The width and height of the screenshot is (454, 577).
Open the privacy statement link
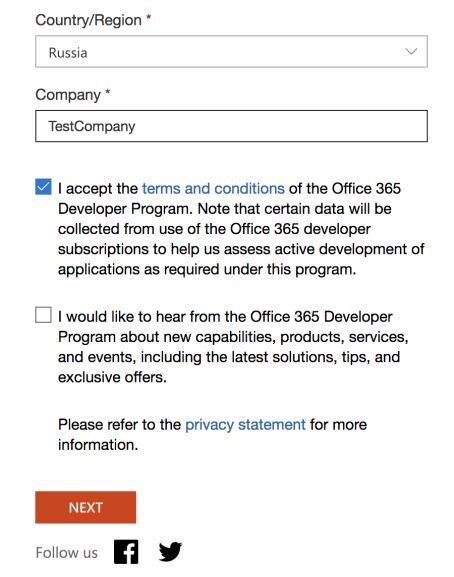tap(245, 425)
